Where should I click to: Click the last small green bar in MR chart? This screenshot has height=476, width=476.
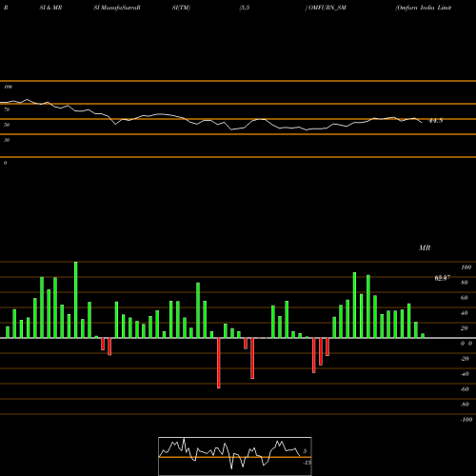(423, 336)
